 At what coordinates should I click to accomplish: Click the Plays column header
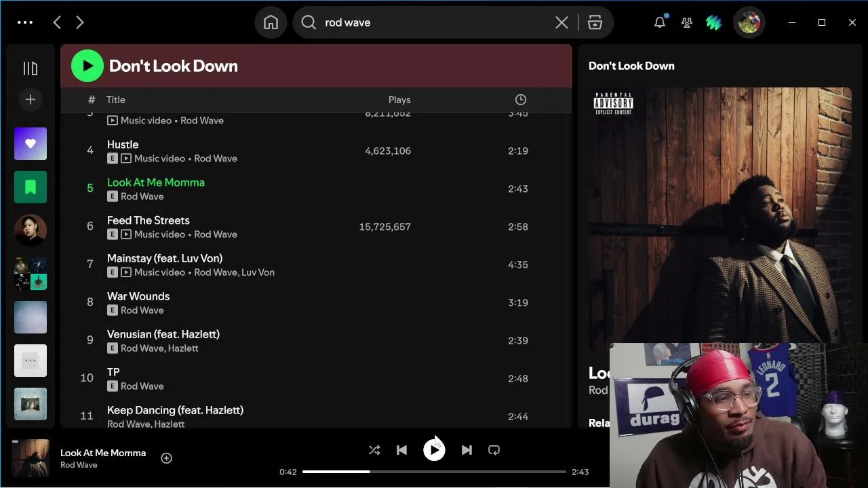[x=399, y=100]
